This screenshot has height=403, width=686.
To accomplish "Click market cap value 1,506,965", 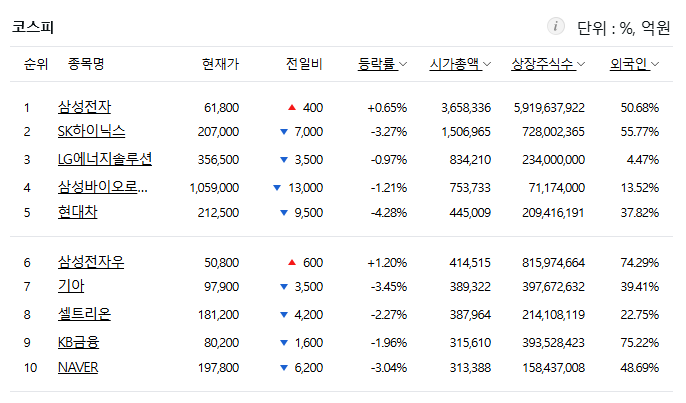I will (x=466, y=132).
